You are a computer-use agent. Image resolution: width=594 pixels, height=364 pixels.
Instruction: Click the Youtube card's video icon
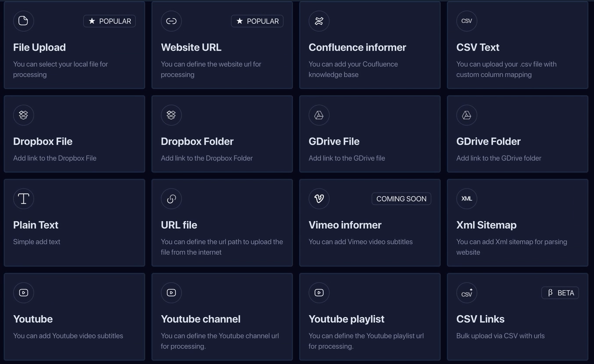[24, 293]
